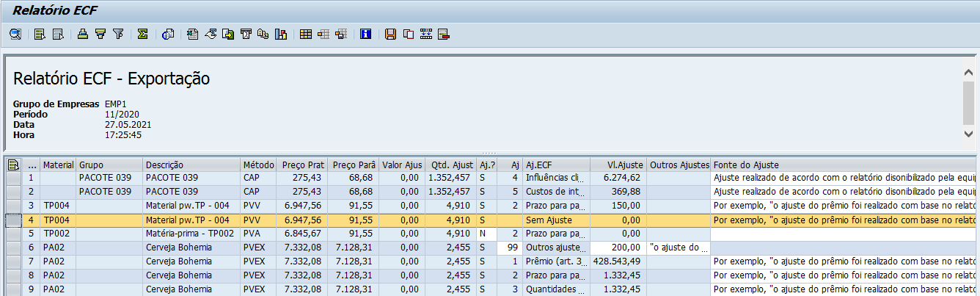
Task: Open the colorful grid Change Layout icon
Action: coord(306,34)
